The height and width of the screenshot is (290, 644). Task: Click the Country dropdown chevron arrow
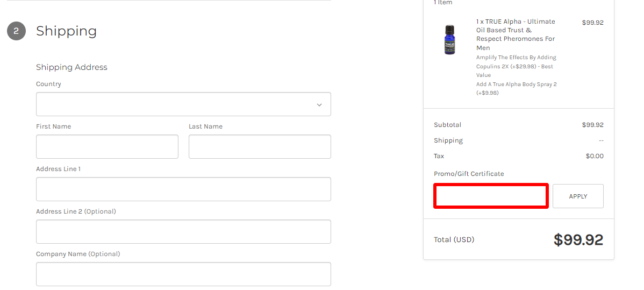coord(319,105)
